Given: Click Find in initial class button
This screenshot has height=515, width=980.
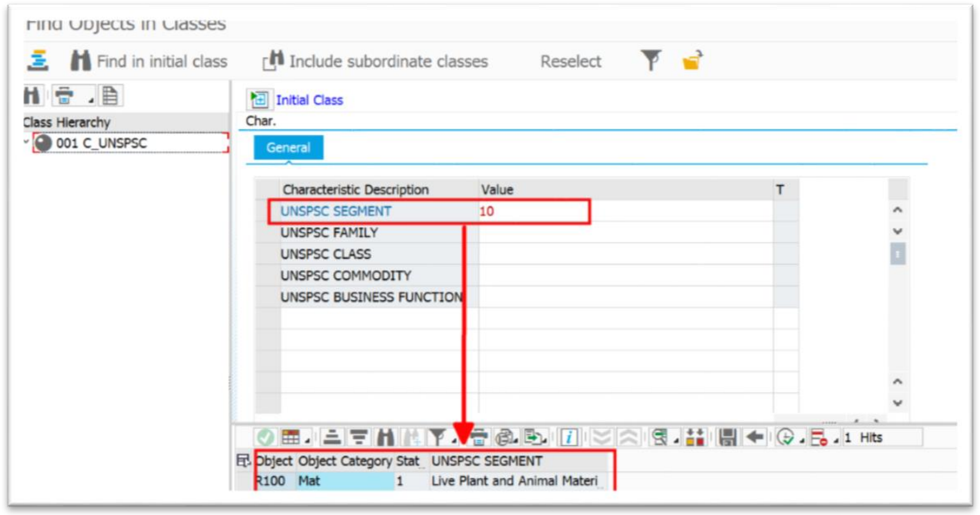Looking at the screenshot, I should pos(149,61).
